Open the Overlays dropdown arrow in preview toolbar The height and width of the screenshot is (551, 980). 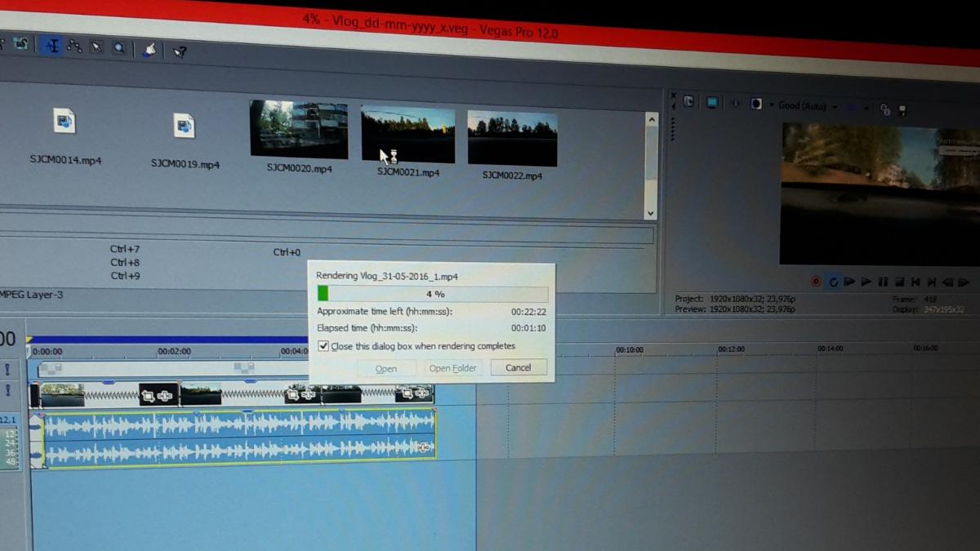tap(866, 108)
